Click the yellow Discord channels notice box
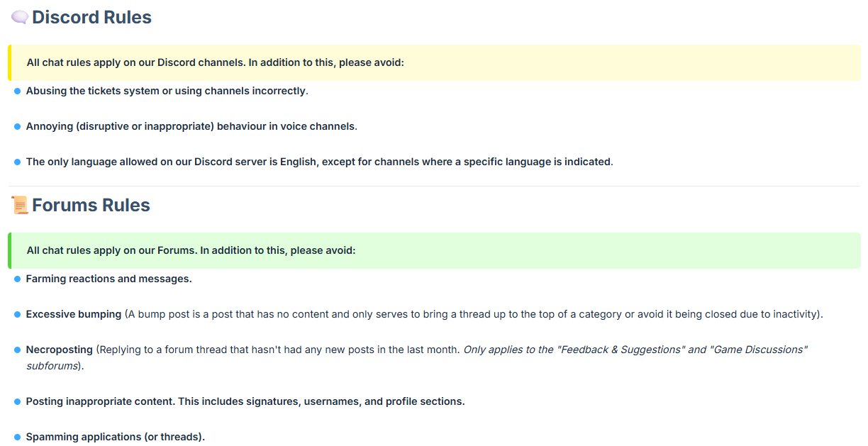 pos(434,62)
